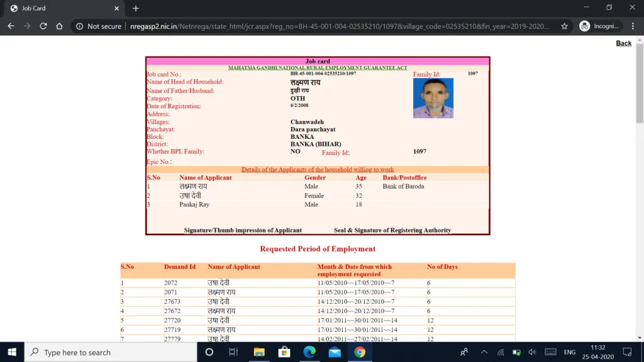The height and width of the screenshot is (362, 644).
Task: Open File Explorer from the taskbar
Action: coord(260,353)
